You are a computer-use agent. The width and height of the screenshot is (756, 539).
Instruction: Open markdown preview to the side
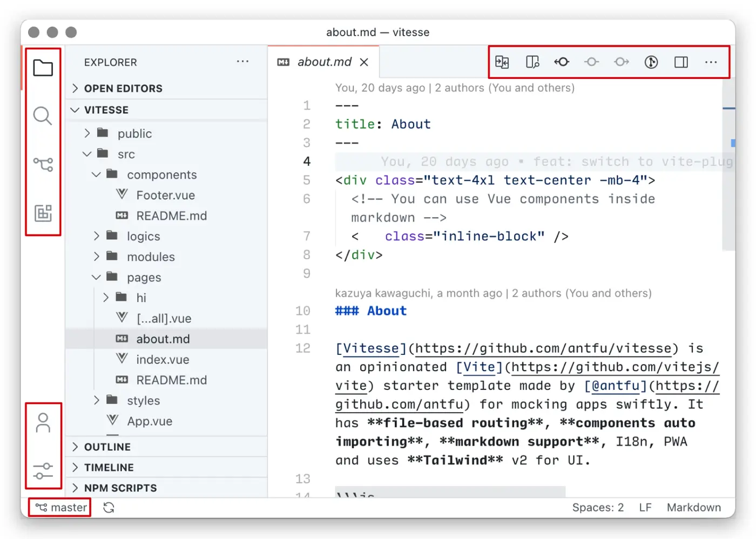[x=532, y=62]
